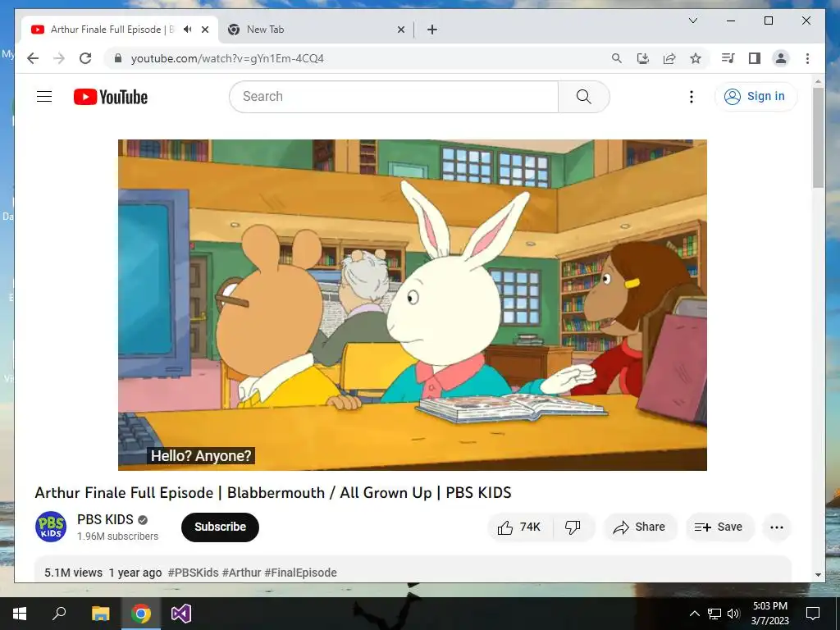Click the install app icon in address bar
Image resolution: width=840 pixels, height=630 pixels.
(x=643, y=58)
